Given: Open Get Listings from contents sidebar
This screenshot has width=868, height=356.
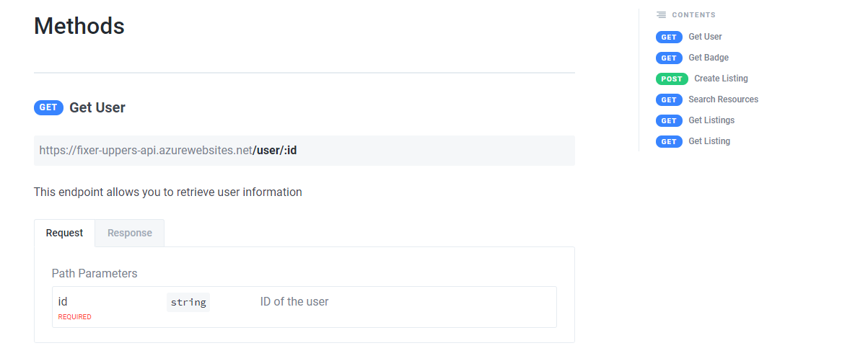Looking at the screenshot, I should coord(711,120).
